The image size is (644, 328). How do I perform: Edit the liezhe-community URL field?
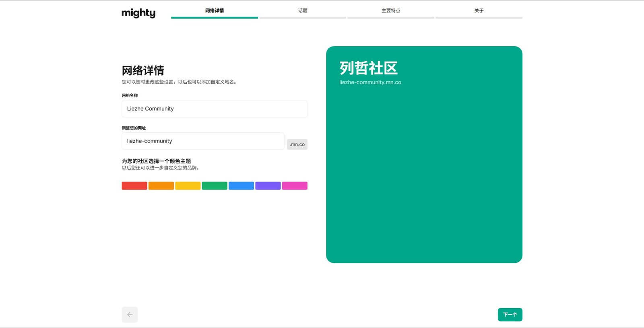[203, 141]
